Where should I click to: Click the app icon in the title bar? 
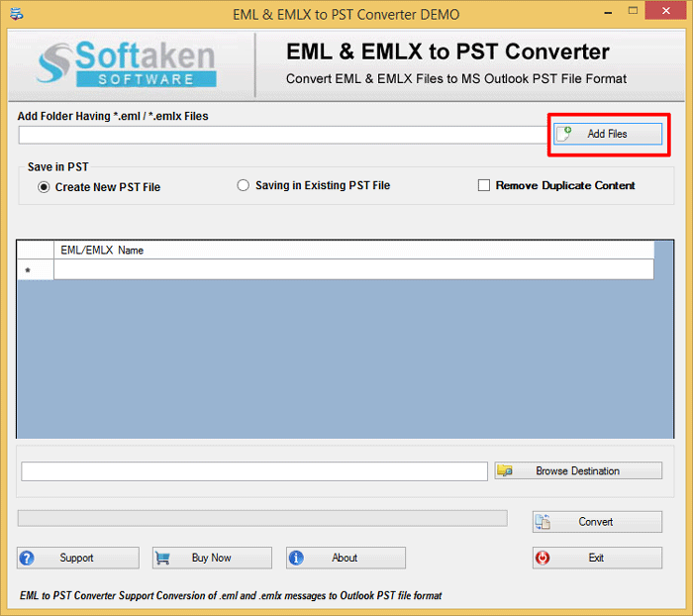[17, 14]
